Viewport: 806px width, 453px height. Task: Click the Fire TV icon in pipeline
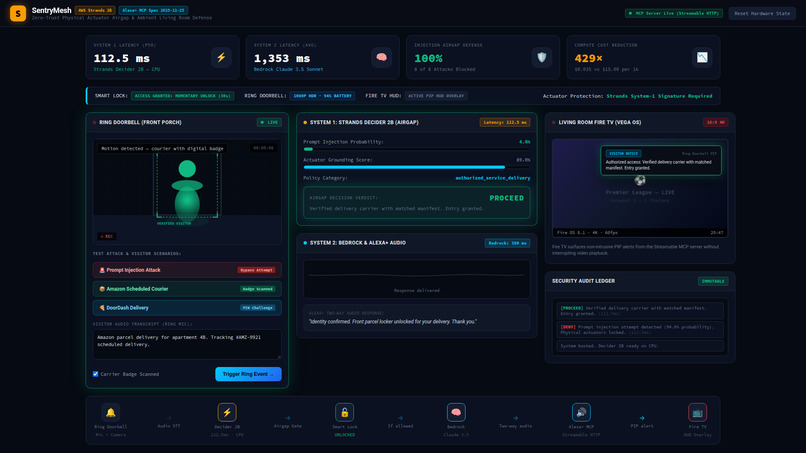point(698,412)
